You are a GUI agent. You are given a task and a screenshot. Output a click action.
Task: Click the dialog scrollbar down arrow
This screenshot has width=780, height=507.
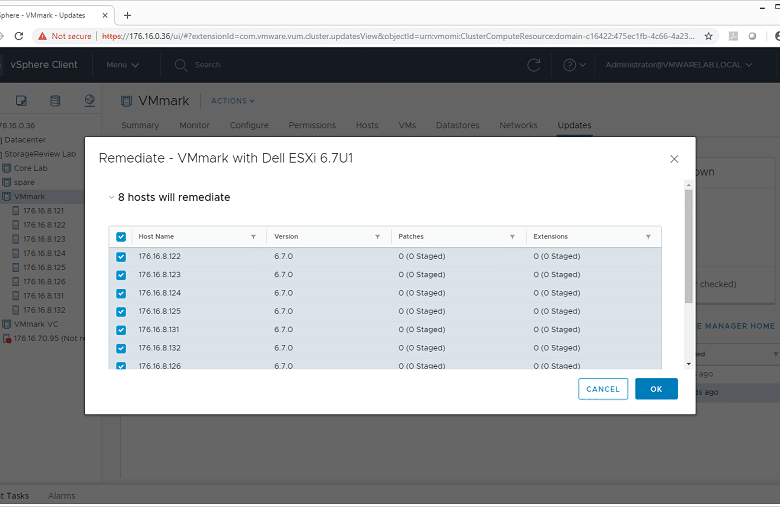[x=689, y=364]
